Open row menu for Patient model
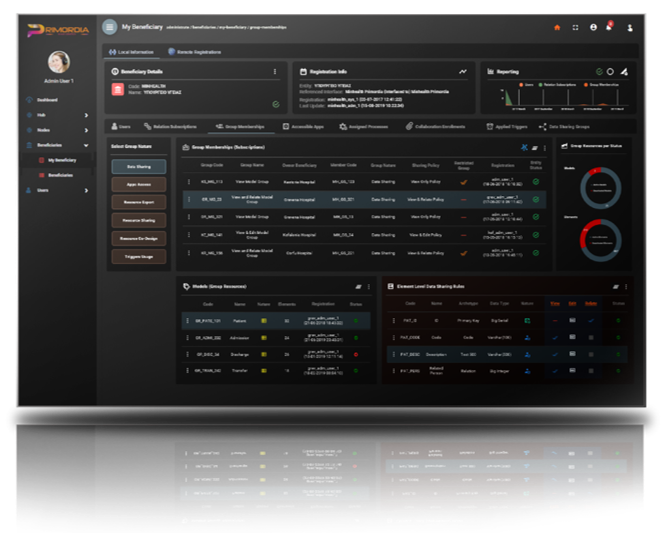This screenshot has width=662, height=533. click(x=187, y=321)
